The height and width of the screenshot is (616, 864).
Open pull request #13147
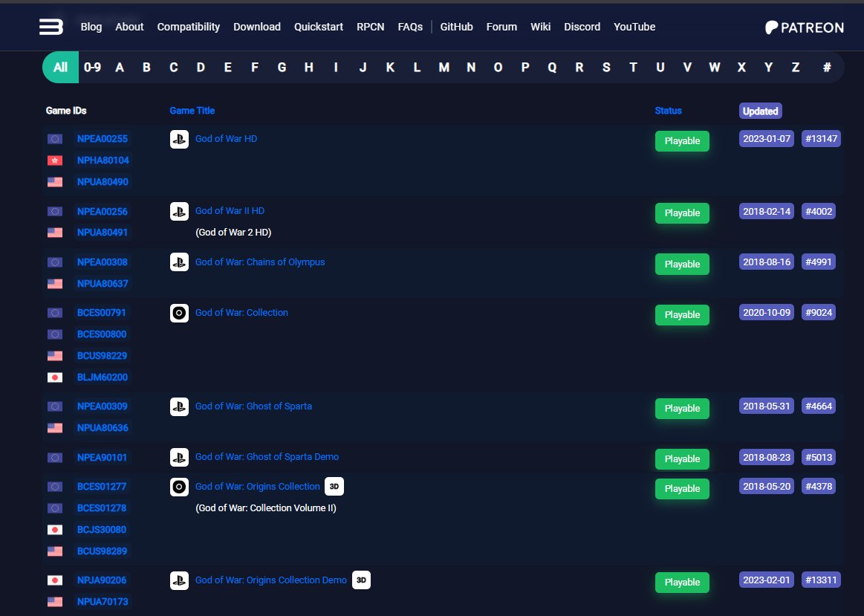(821, 139)
